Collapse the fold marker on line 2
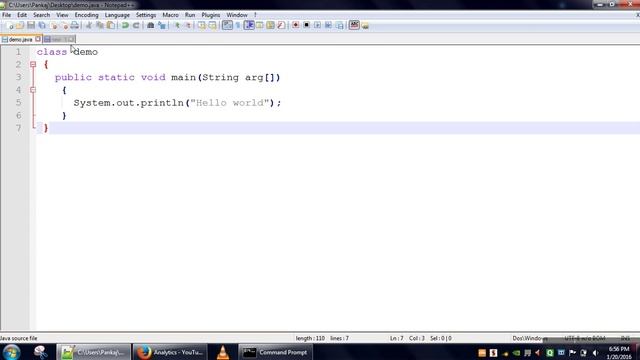Screen dimensions: 640x360 click(x=33, y=64)
